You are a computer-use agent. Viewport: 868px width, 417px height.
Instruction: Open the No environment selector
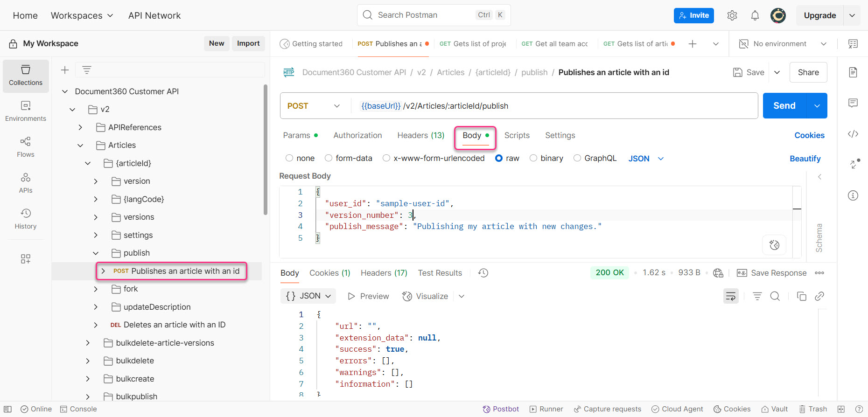784,44
